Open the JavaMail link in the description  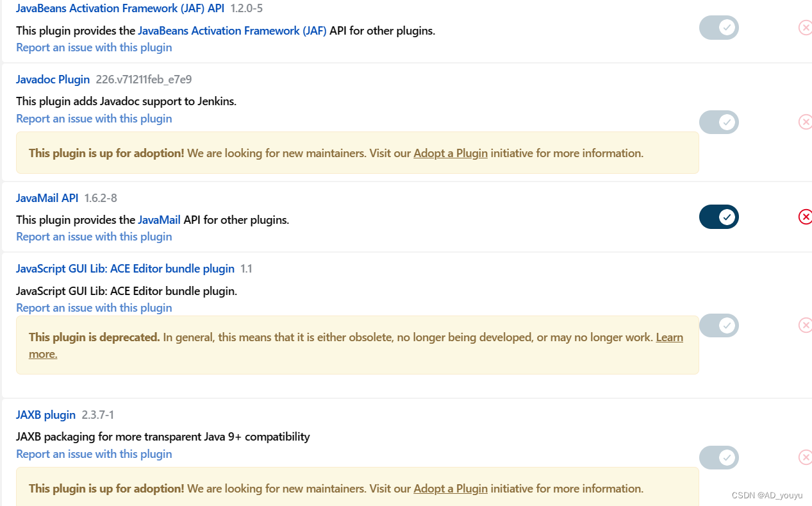pyautogui.click(x=159, y=220)
